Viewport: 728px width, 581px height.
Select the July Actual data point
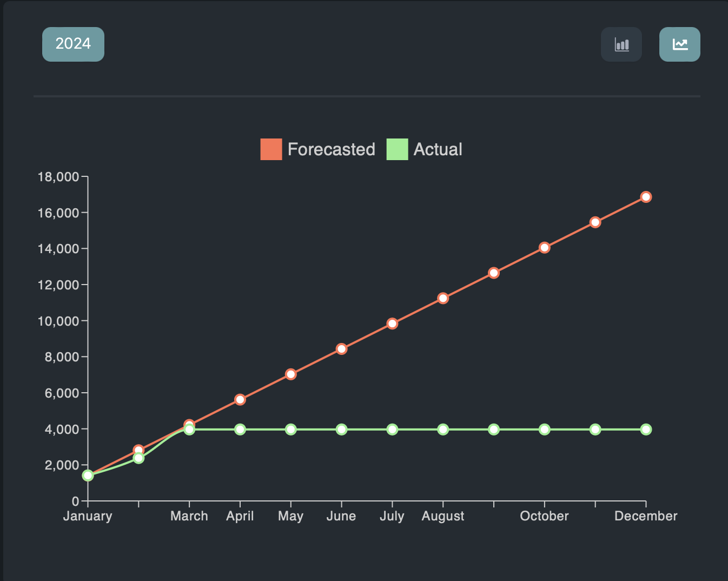click(392, 430)
